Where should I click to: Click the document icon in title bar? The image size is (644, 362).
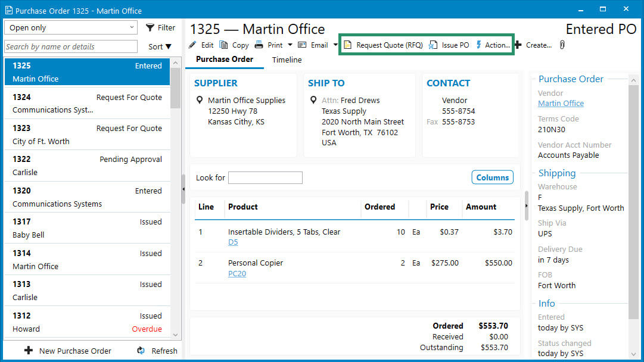pos(8,11)
